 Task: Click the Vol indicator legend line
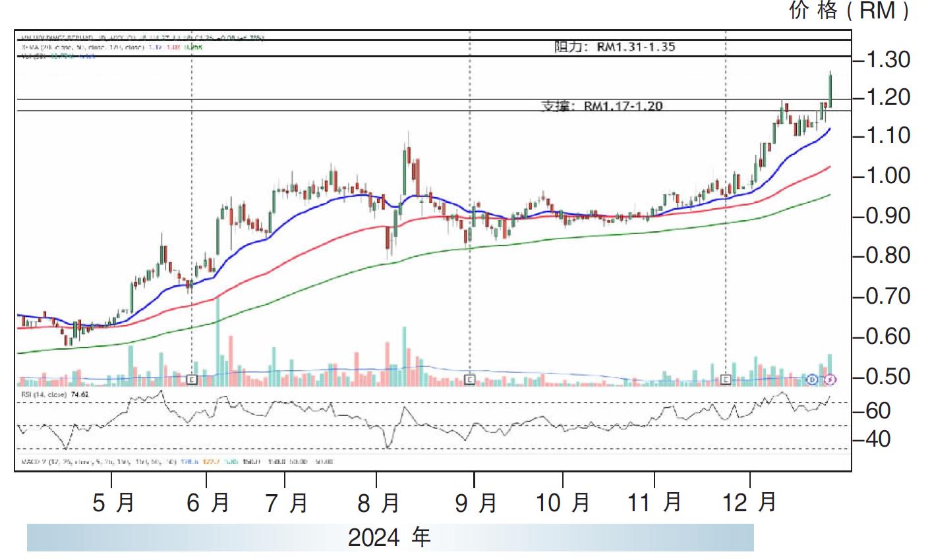pyautogui.click(x=57, y=57)
